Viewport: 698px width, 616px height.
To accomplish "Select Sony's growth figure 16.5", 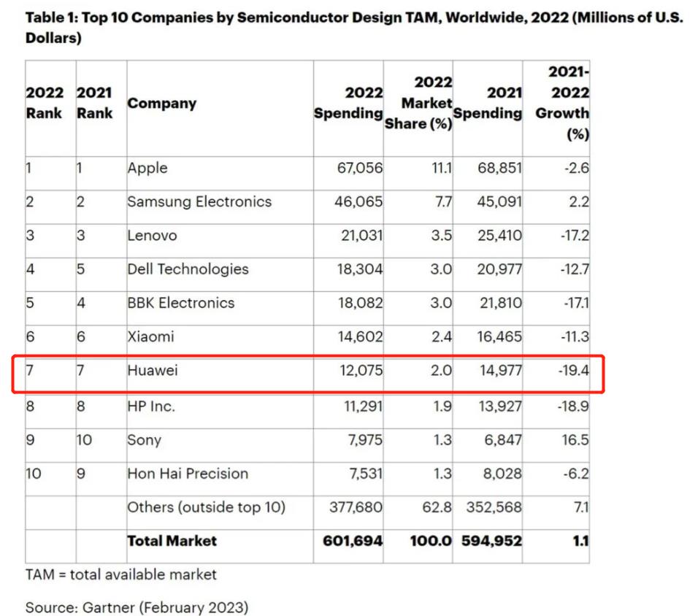I will (575, 440).
